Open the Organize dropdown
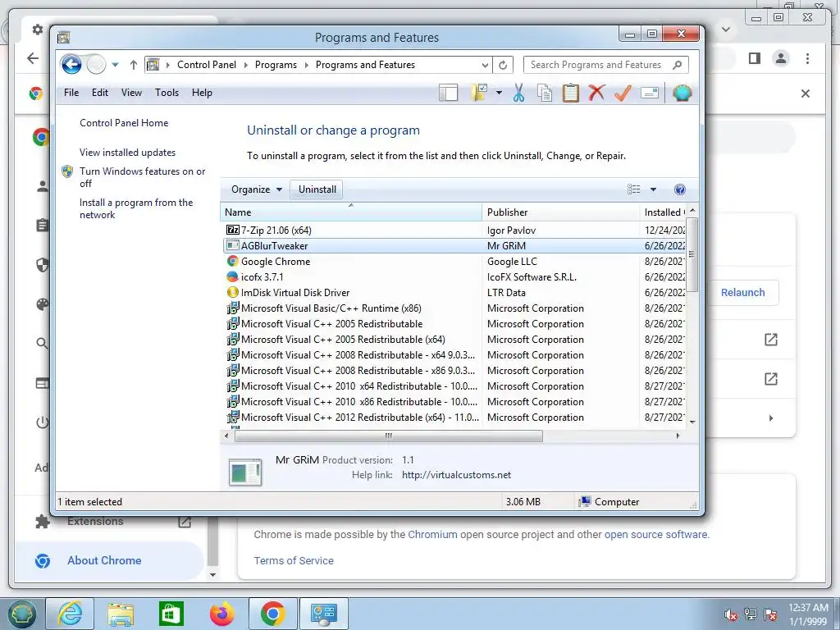 [x=257, y=189]
